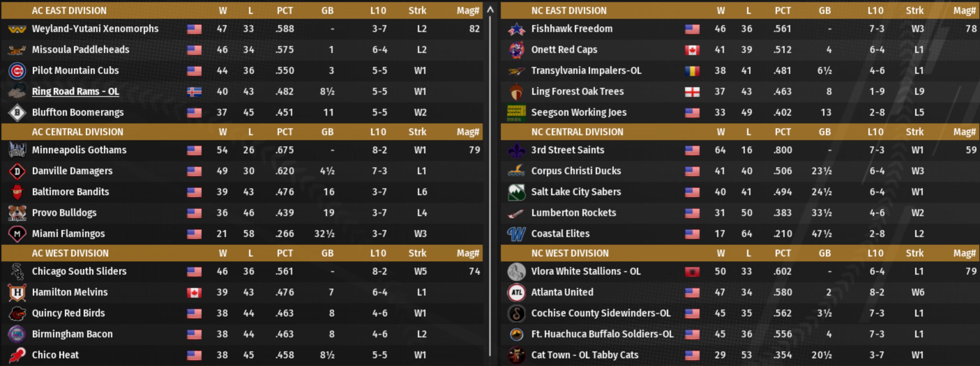Viewport: 980px width, 366px height.
Task: Sort NC Central Division by GB column
Action: pos(824,132)
